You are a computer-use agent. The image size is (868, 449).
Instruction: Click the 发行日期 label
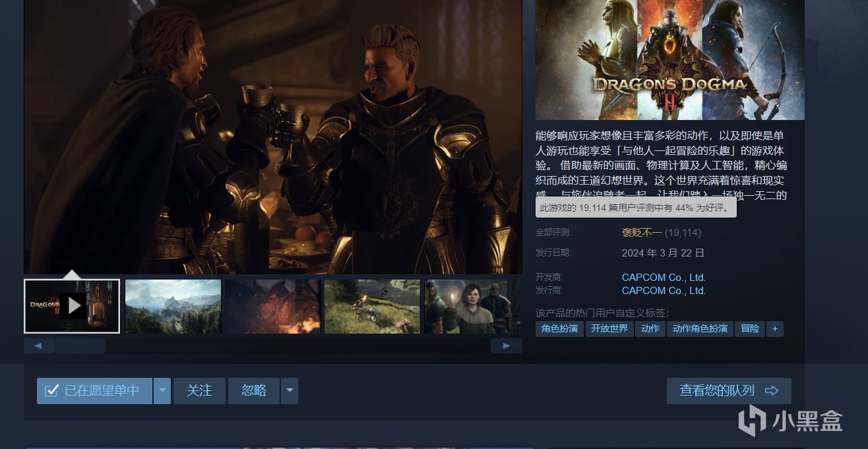[x=553, y=253]
